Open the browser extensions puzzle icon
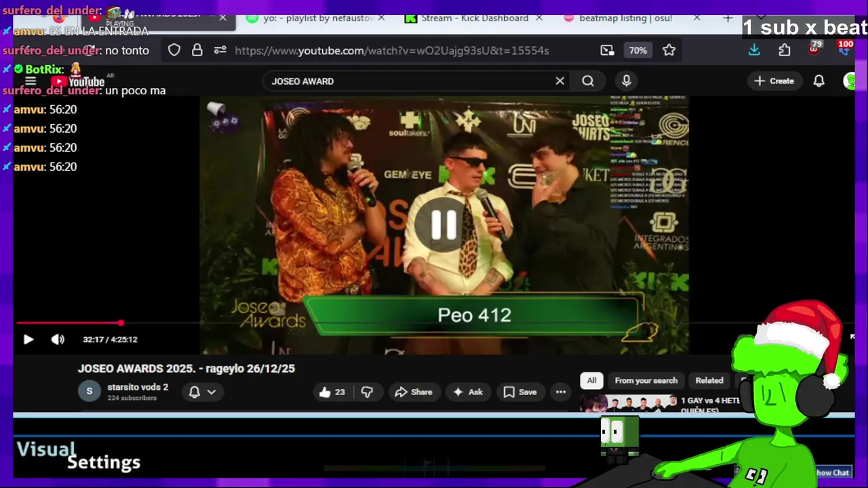The image size is (868, 488). 785,50
